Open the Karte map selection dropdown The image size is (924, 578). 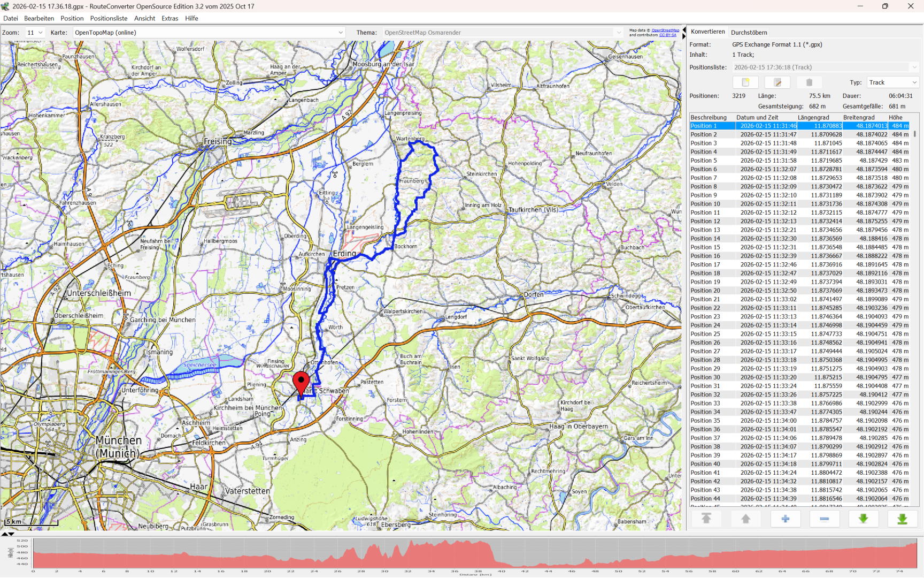click(209, 33)
